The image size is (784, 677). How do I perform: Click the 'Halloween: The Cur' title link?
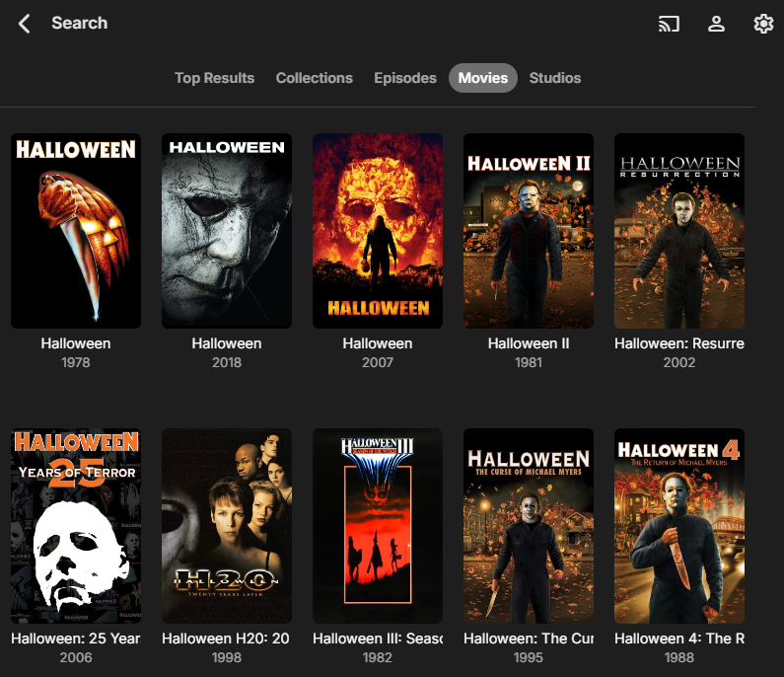click(x=529, y=639)
